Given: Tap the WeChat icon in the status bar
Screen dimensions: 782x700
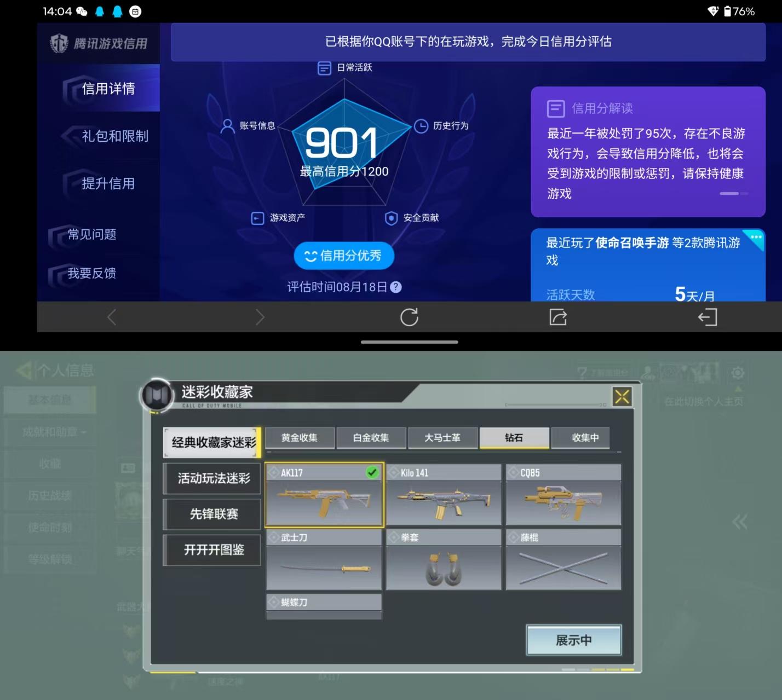Looking at the screenshot, I should point(82,11).
